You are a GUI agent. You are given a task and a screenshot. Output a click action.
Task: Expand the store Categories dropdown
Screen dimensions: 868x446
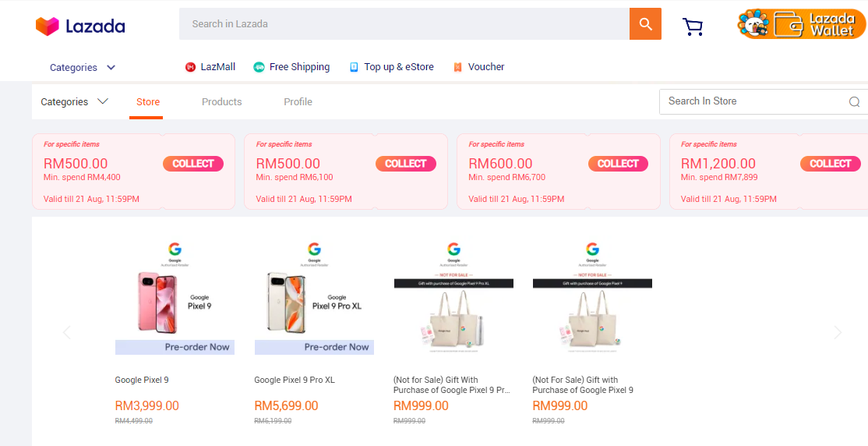click(x=74, y=102)
